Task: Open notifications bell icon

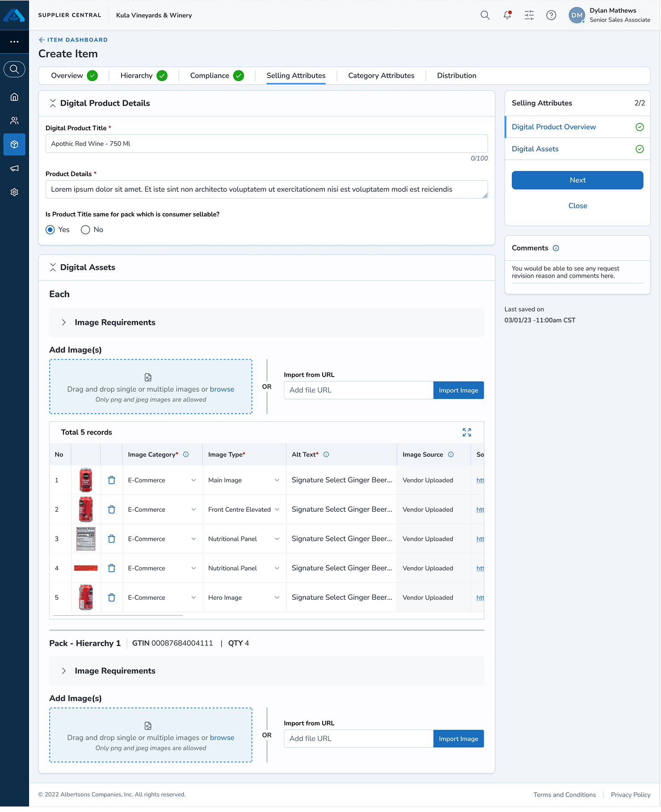Action: pos(507,15)
